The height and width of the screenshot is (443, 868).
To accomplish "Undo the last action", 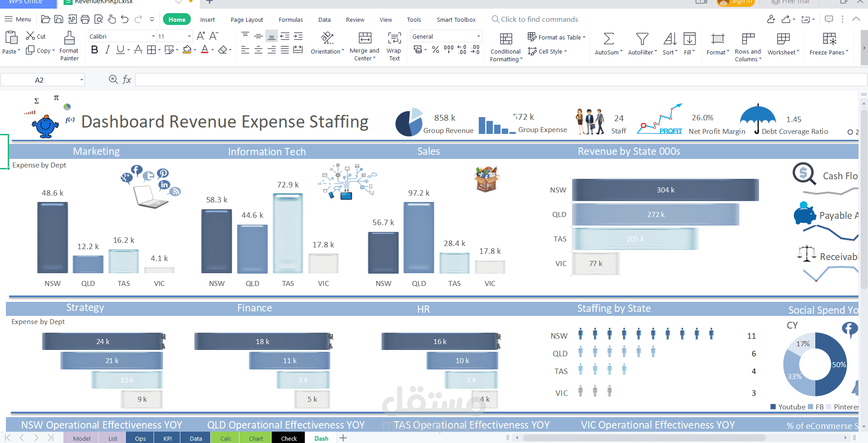I will click(x=125, y=19).
